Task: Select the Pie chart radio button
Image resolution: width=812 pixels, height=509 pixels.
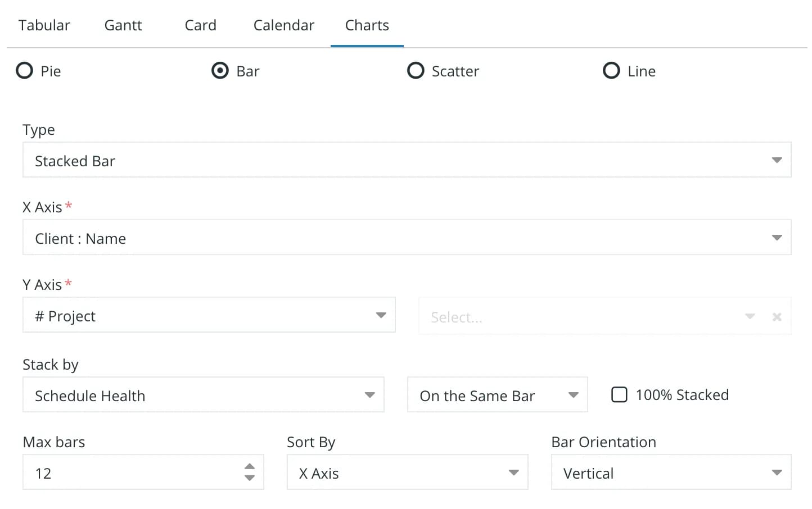Action: tap(24, 71)
